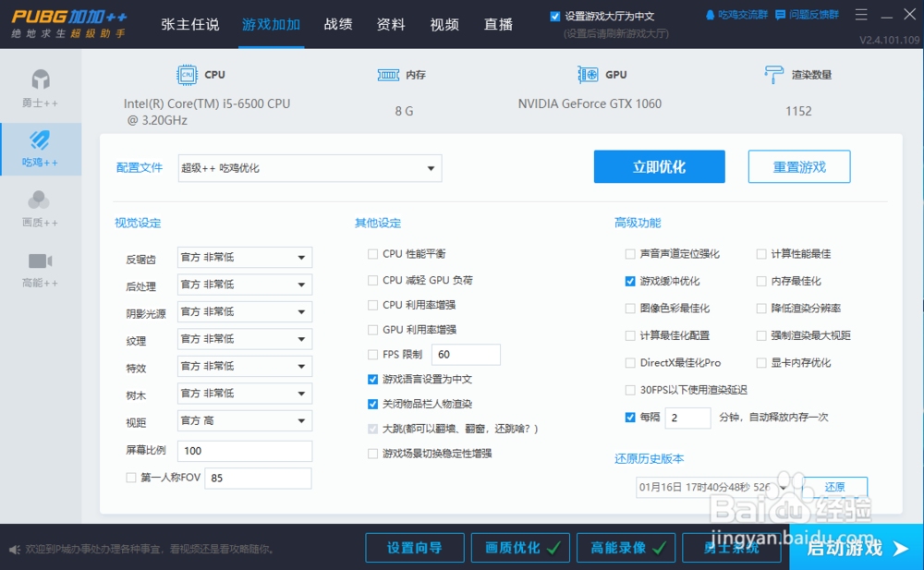
Task: Click the GPU card icon
Action: (x=588, y=74)
